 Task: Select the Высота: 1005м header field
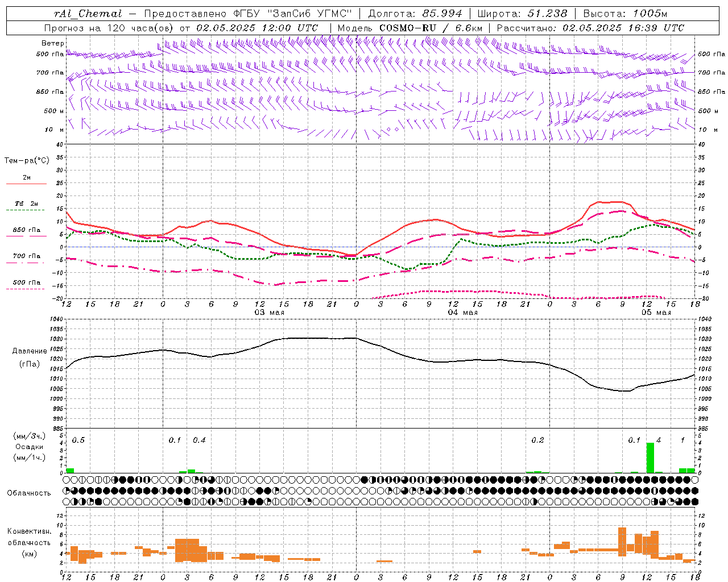click(625, 14)
